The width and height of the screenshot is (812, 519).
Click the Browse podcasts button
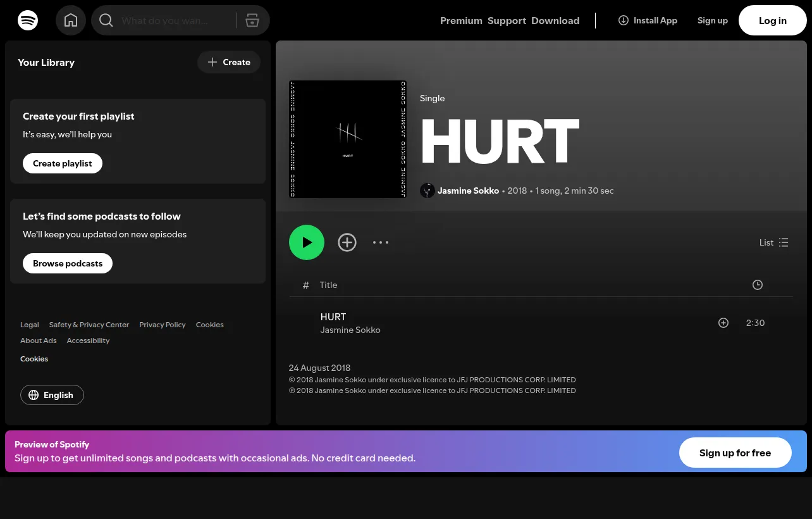(x=68, y=263)
